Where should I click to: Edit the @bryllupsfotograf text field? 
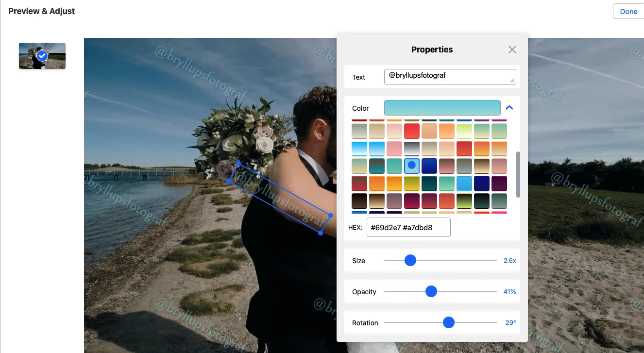(450, 76)
